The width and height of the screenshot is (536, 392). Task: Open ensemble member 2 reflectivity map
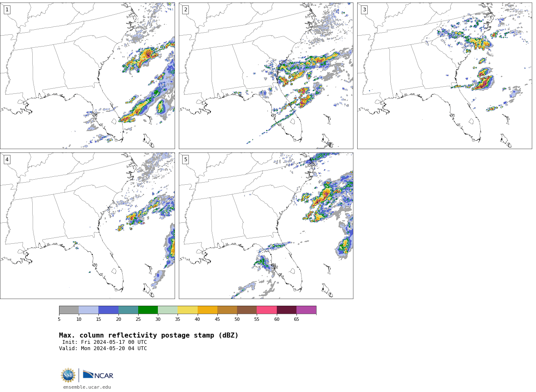click(x=266, y=76)
